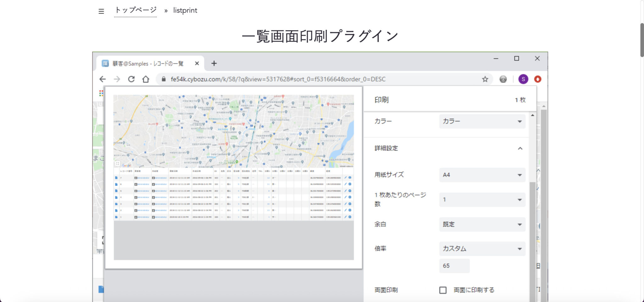Click the back navigation arrow in the browser
Image resolution: width=644 pixels, height=302 pixels.
click(102, 79)
